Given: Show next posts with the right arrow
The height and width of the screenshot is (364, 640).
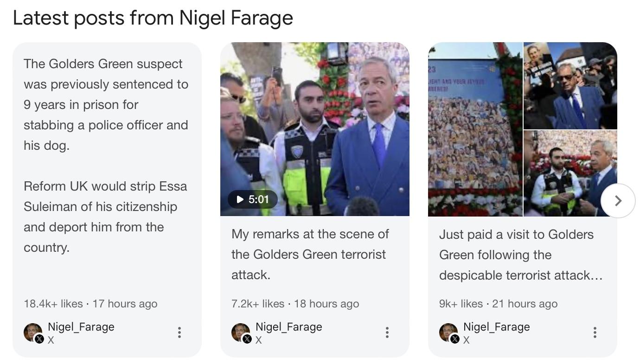Looking at the screenshot, I should (x=618, y=200).
